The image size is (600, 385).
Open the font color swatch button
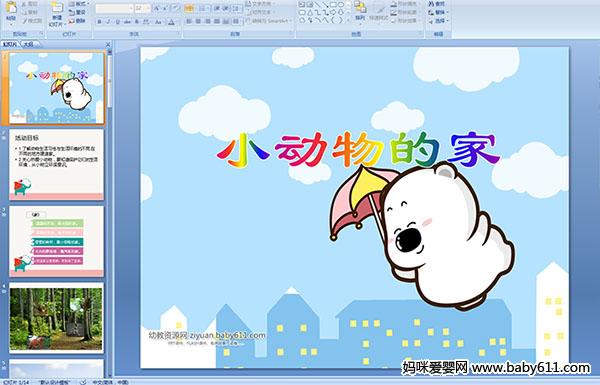(x=171, y=22)
